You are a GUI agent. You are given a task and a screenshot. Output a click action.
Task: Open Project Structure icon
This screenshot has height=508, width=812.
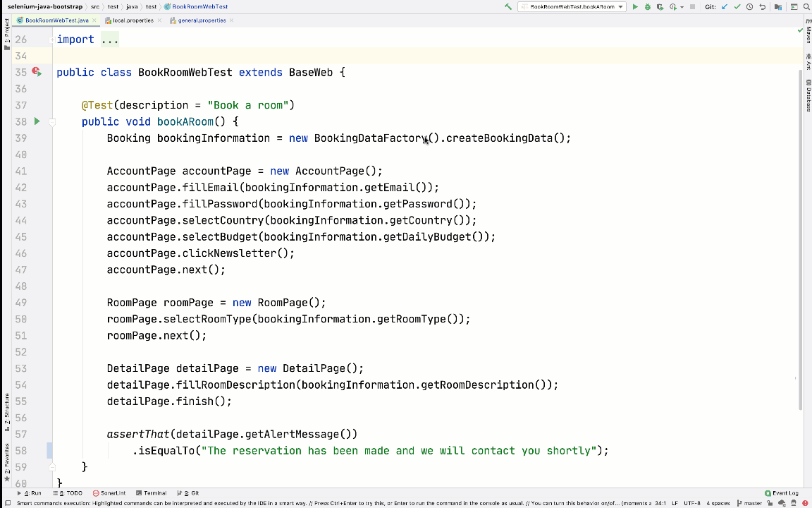click(778, 7)
